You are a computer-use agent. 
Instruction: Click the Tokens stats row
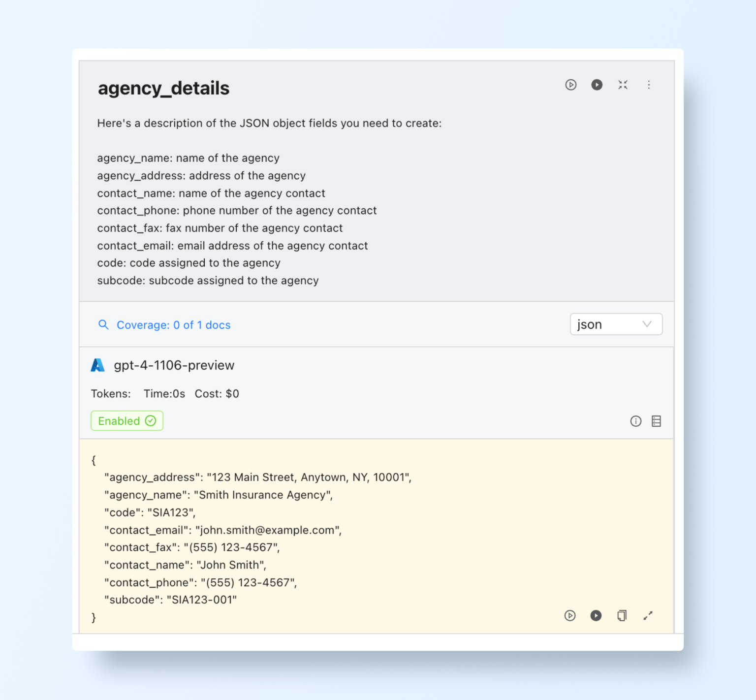pos(165,393)
